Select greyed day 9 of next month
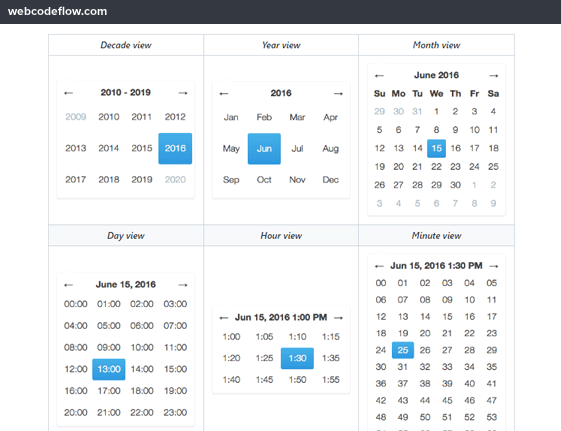The width and height of the screenshot is (561, 431). [493, 204]
